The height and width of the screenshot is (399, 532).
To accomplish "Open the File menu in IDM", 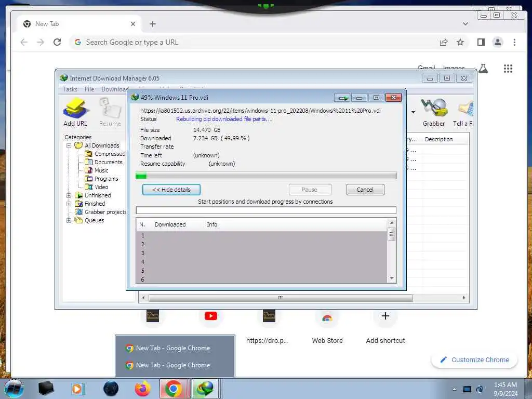I will click(89, 89).
